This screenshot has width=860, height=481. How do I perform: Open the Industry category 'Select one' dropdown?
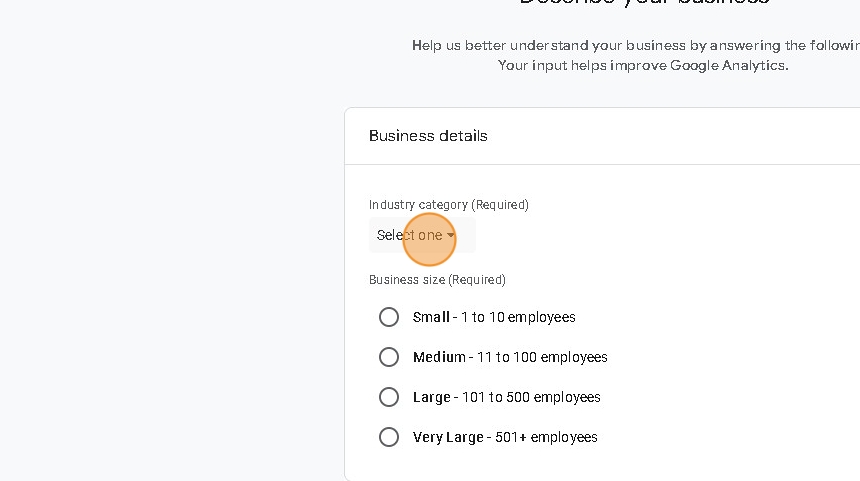point(410,236)
